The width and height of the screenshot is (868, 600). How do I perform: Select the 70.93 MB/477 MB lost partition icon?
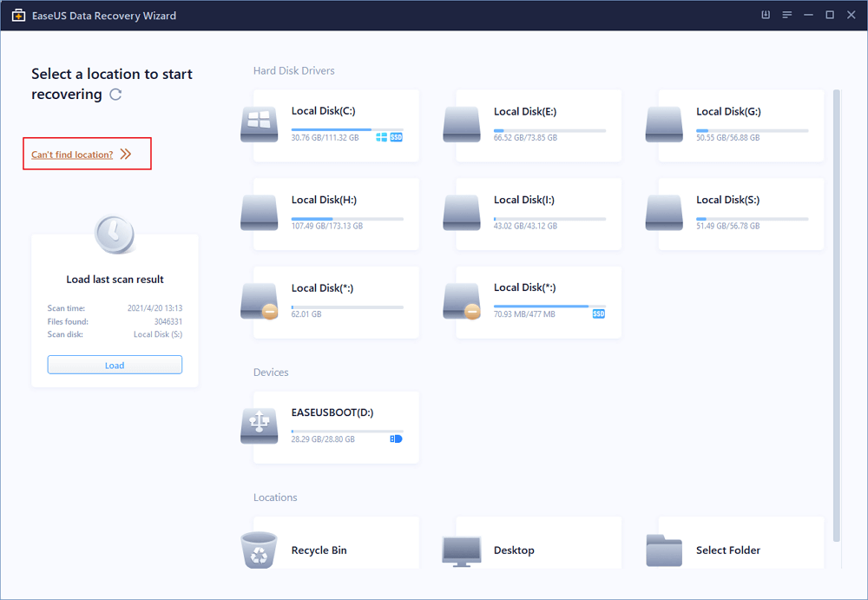(x=462, y=301)
